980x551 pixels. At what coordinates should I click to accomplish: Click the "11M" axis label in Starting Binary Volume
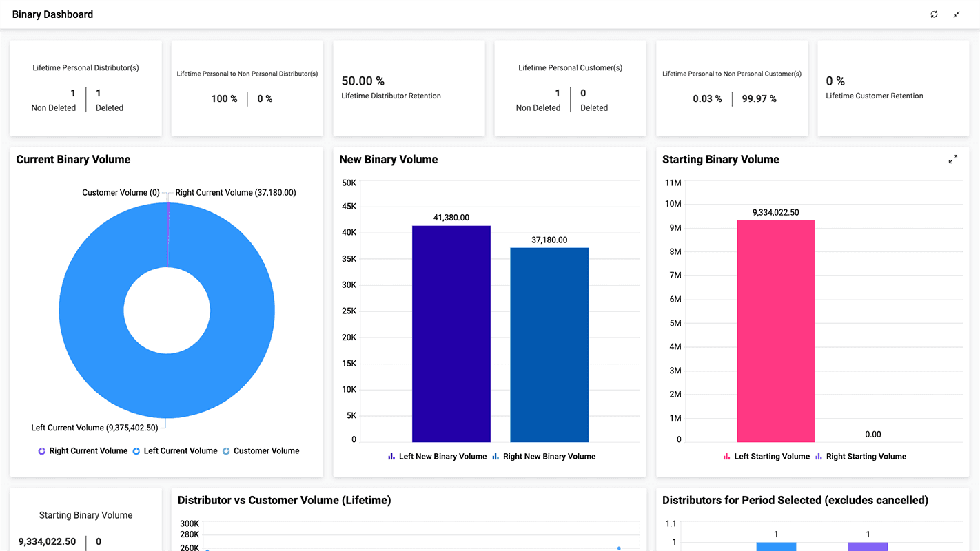pyautogui.click(x=673, y=183)
